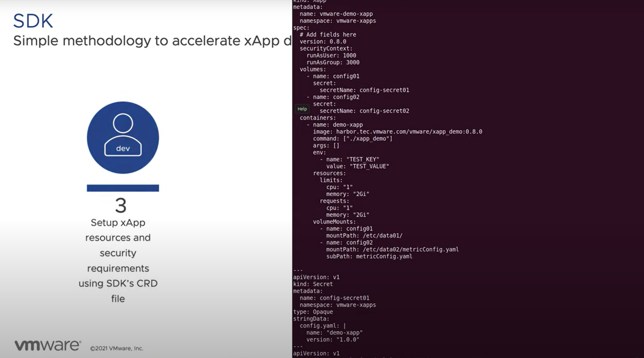The width and height of the screenshot is (644, 358).
Task: Click the 'type: Opaque' line
Action: (313, 312)
